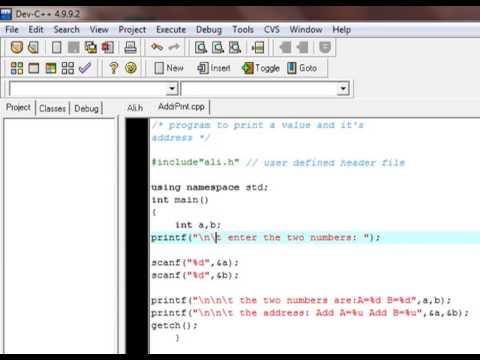Switch to the Ali.h editor tab
The width and height of the screenshot is (480, 360).
pos(135,108)
